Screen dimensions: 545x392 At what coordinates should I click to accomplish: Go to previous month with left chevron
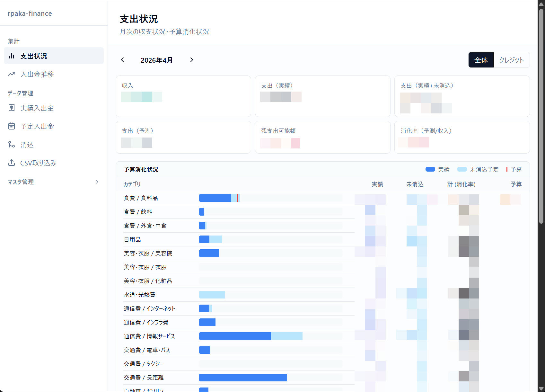pyautogui.click(x=122, y=60)
